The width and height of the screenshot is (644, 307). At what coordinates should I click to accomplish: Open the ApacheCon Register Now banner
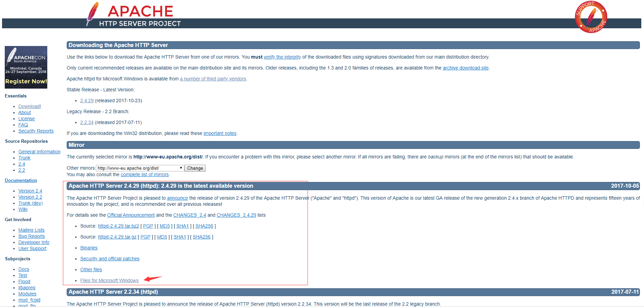tap(26, 67)
